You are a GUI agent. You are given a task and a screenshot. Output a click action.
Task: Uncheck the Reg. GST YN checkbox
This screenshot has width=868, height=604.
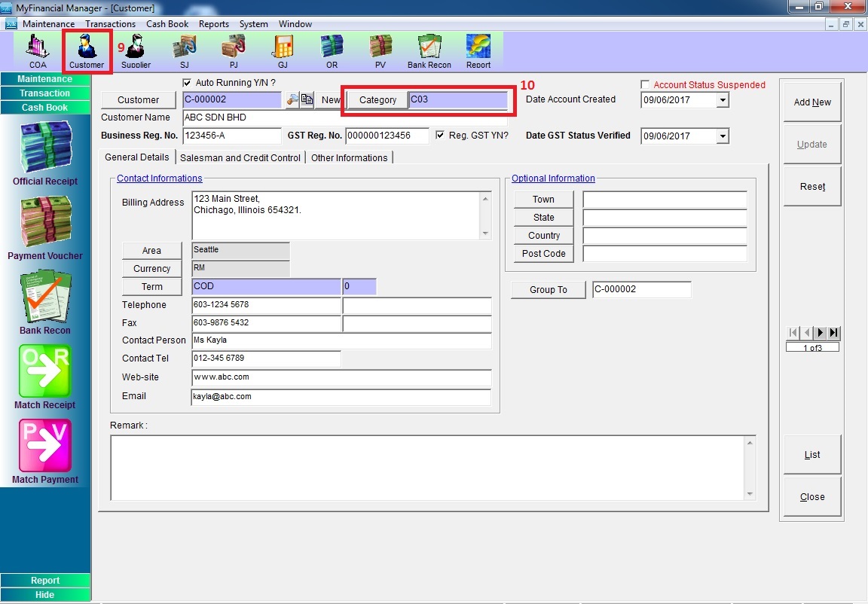coord(441,136)
